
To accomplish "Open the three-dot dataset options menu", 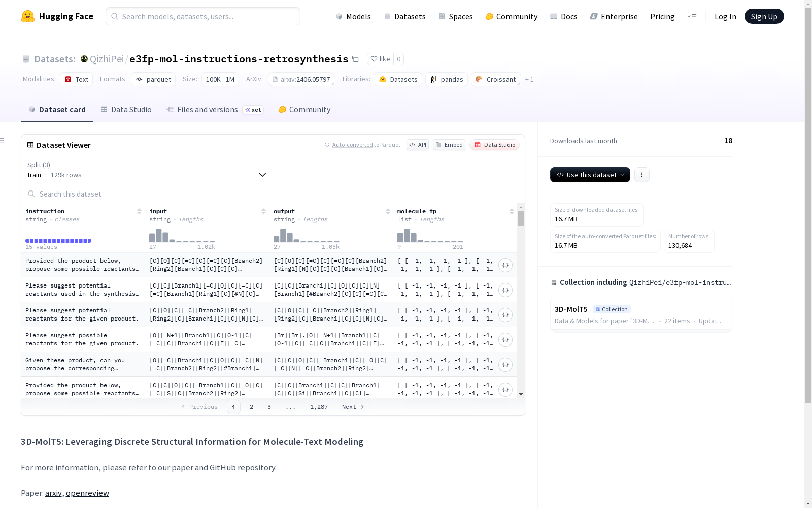I will (641, 175).
